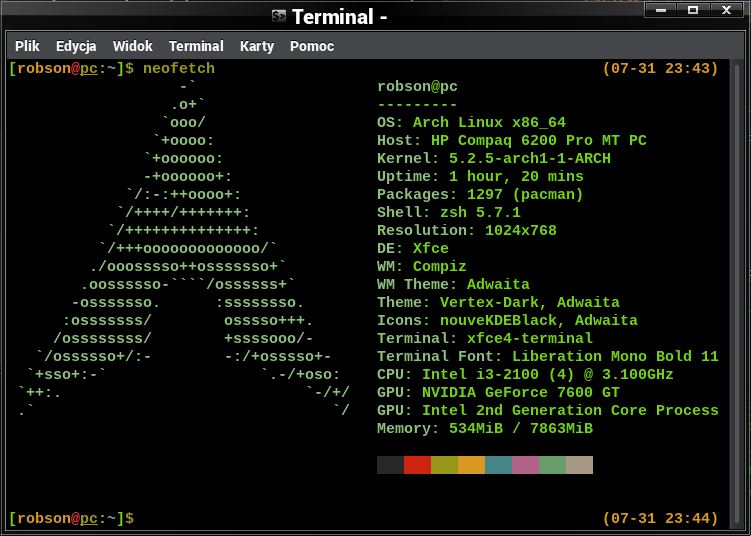Open the Plik menu
The width and height of the screenshot is (751, 536).
[27, 46]
